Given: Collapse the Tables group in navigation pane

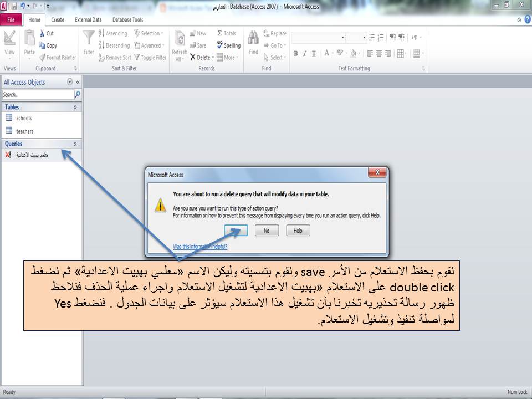Looking at the screenshot, I should (75, 106).
